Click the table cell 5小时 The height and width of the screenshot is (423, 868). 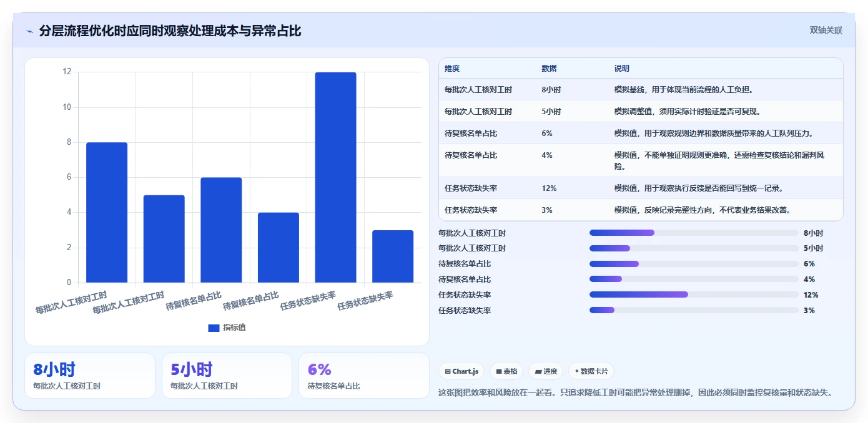551,112
